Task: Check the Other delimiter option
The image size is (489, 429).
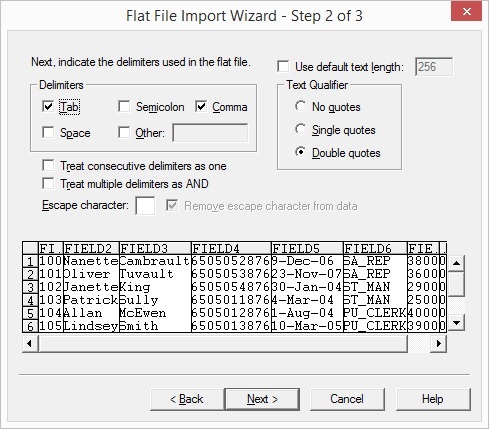Action: tap(124, 132)
